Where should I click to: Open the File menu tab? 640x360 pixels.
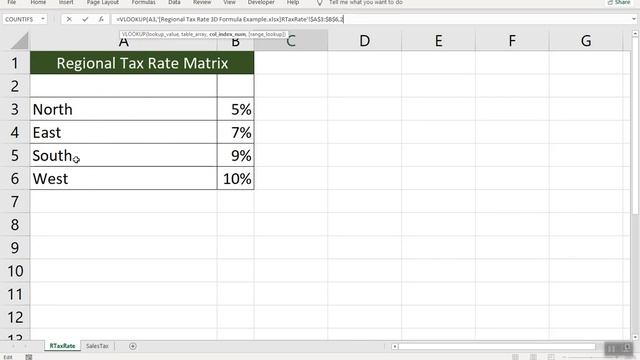coord(11,2)
